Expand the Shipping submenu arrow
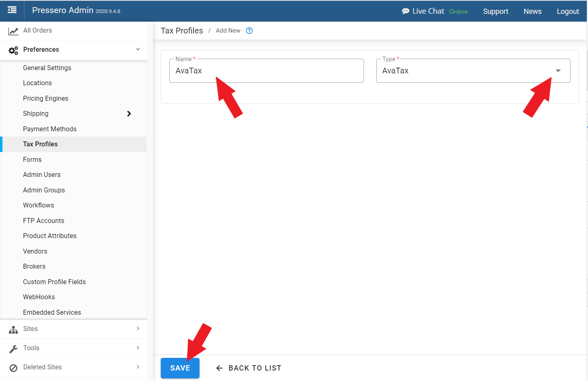This screenshot has height=384, width=588. click(x=129, y=114)
